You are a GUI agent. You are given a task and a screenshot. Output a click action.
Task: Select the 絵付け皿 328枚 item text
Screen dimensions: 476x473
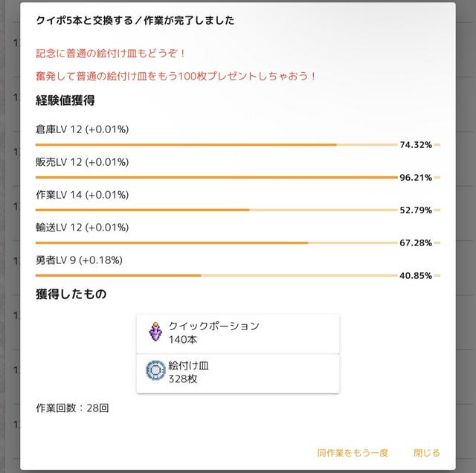[189, 372]
